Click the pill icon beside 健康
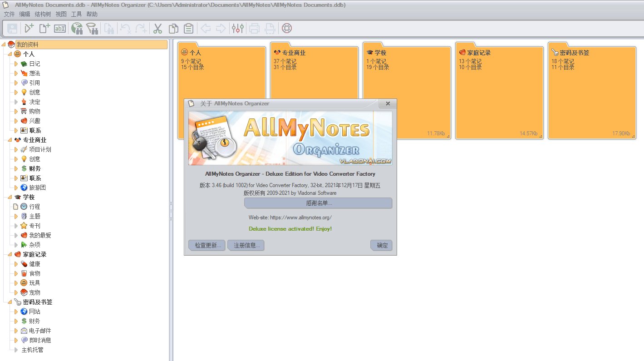The image size is (644, 361). [24, 264]
